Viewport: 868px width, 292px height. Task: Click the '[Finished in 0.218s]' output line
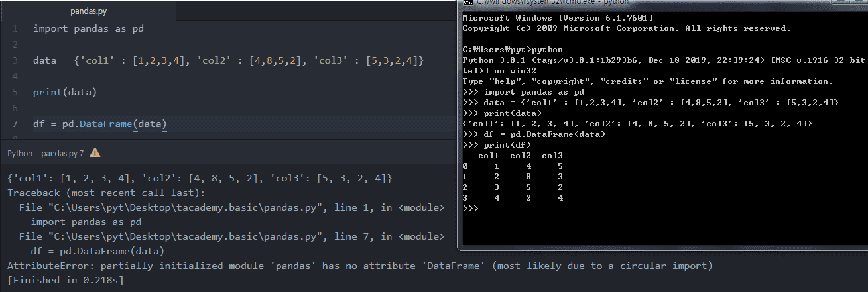coord(65,280)
